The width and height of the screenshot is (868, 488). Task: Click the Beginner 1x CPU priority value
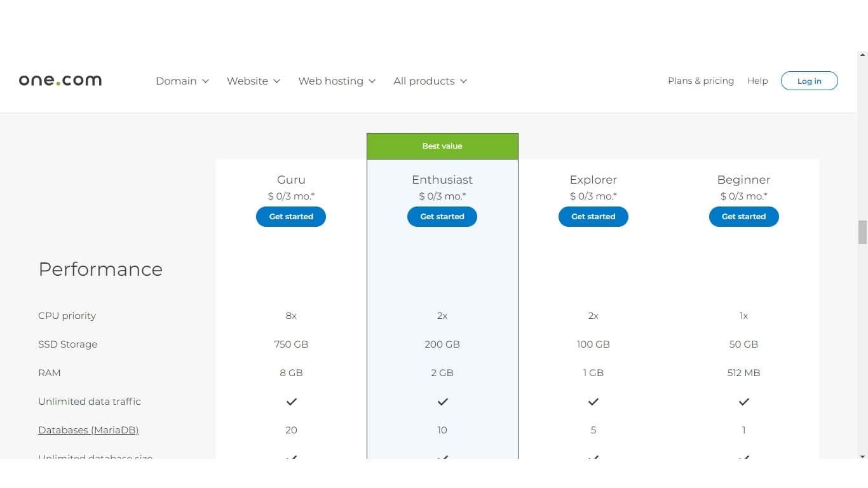(744, 316)
